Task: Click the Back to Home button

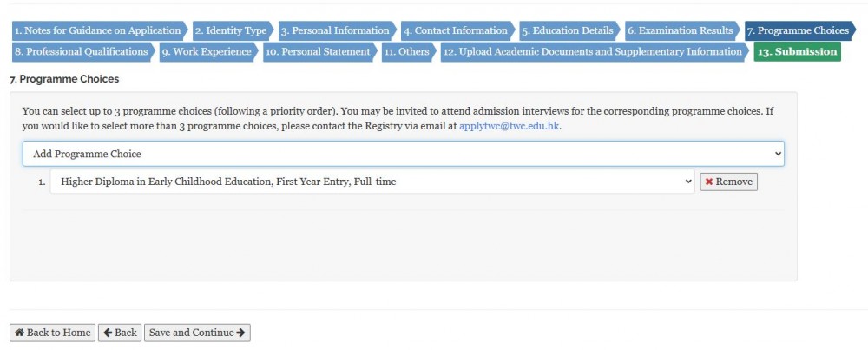Action: (51, 333)
